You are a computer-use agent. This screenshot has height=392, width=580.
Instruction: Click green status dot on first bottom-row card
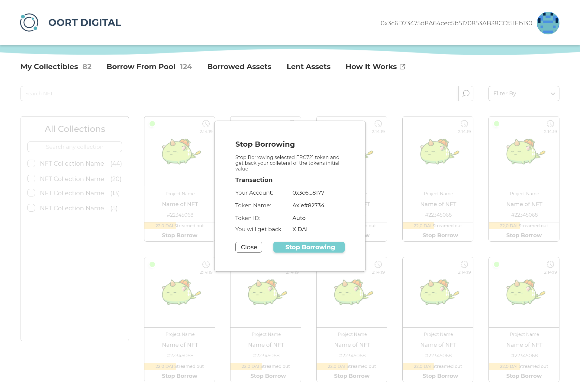(x=152, y=264)
